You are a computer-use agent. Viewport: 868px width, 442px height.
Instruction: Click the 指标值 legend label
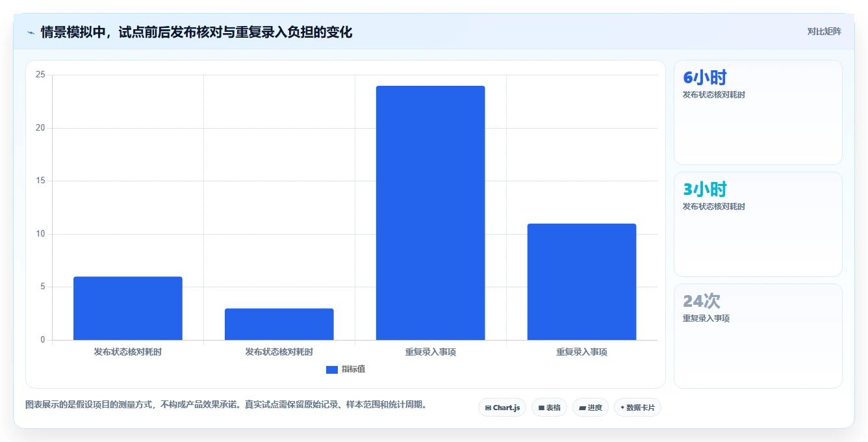[x=353, y=369]
